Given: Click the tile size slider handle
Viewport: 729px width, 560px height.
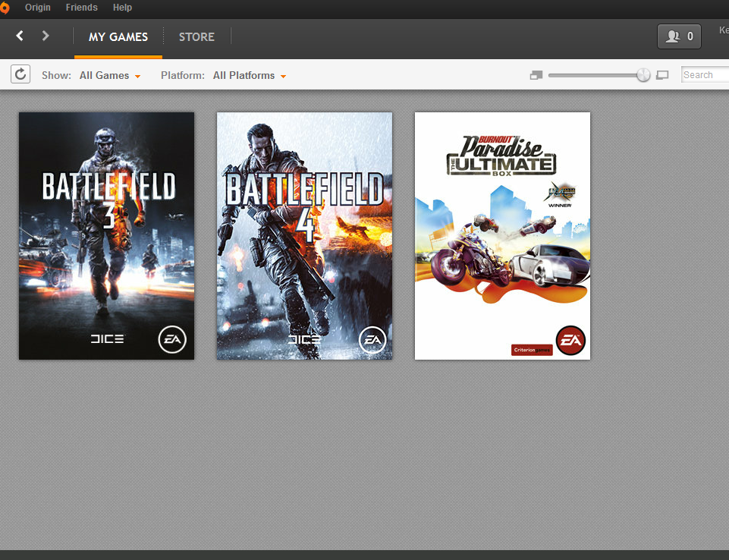Looking at the screenshot, I should pyautogui.click(x=643, y=75).
